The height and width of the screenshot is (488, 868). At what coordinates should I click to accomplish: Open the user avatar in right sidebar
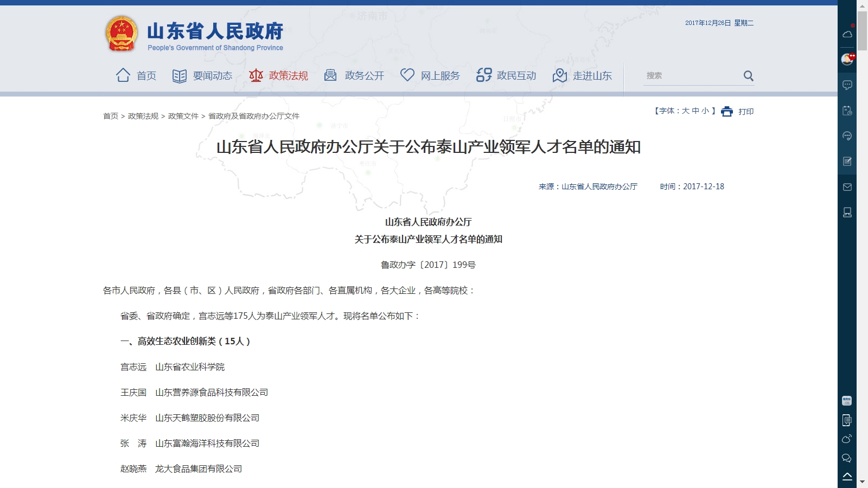point(847,59)
